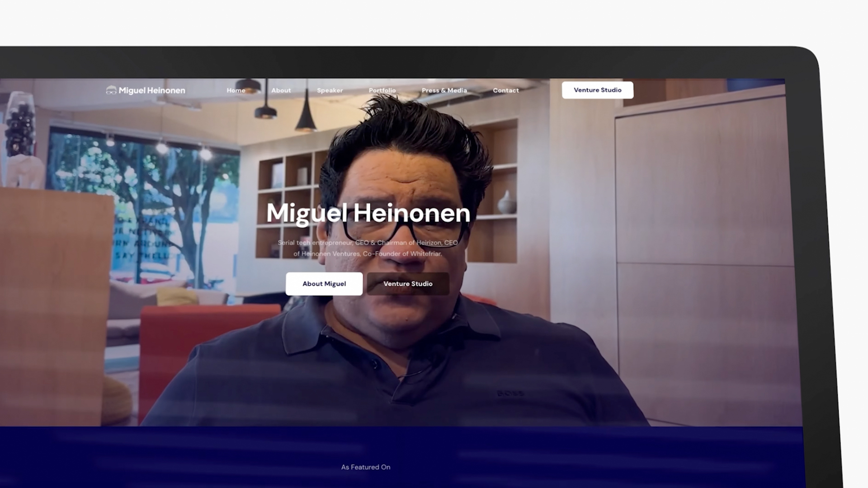Click the dark Venture Studio hero button

408,284
